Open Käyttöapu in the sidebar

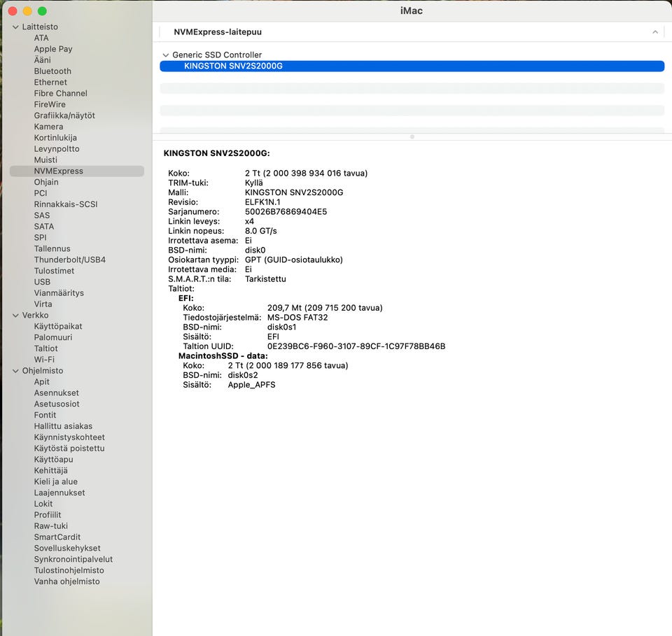[x=54, y=460]
